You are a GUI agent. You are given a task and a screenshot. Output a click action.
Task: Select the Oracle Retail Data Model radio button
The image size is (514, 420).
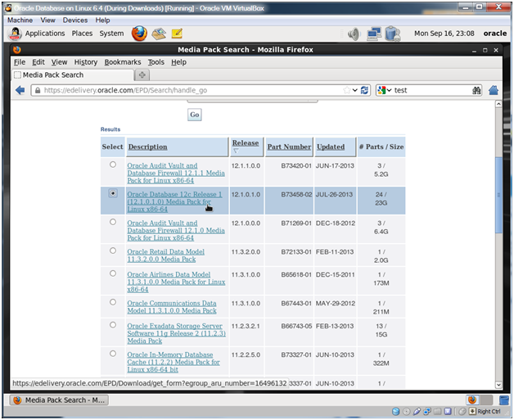point(113,251)
